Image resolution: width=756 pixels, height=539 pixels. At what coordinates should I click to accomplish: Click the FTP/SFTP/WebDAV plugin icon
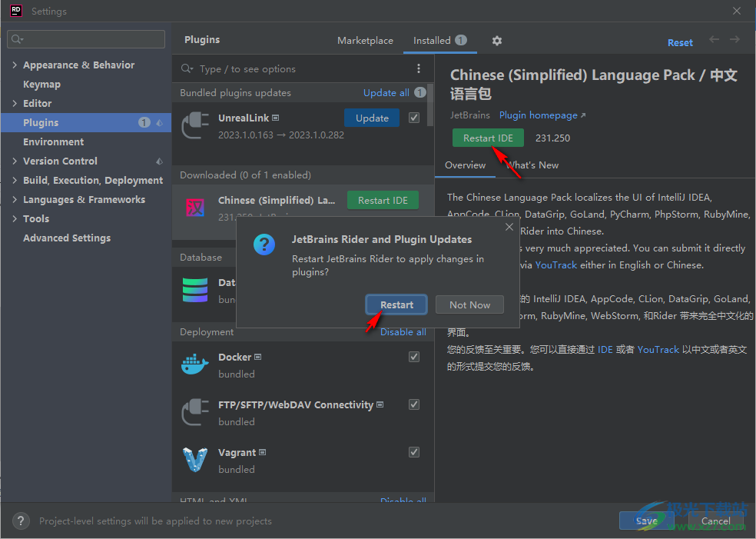(195, 413)
